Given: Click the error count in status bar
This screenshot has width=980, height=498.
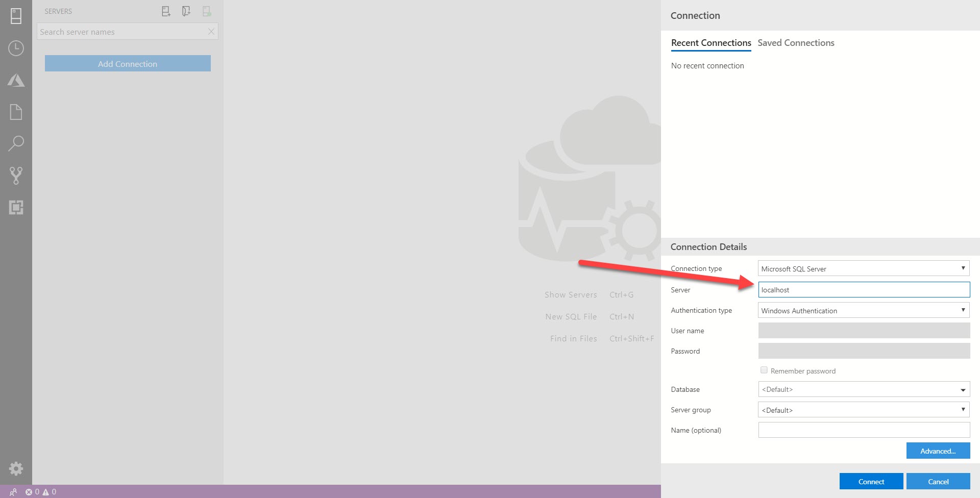Looking at the screenshot, I should coord(32,492).
